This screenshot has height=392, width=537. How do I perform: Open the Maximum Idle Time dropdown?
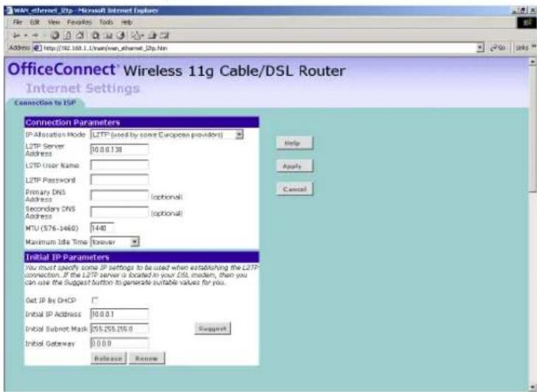coord(135,242)
